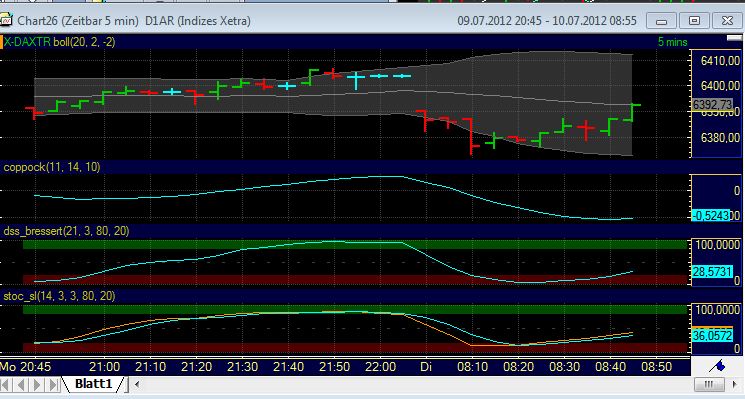Click the stoc_sl(14, 3, 3, 80, 20) label
The height and width of the screenshot is (399, 745).
(59, 296)
